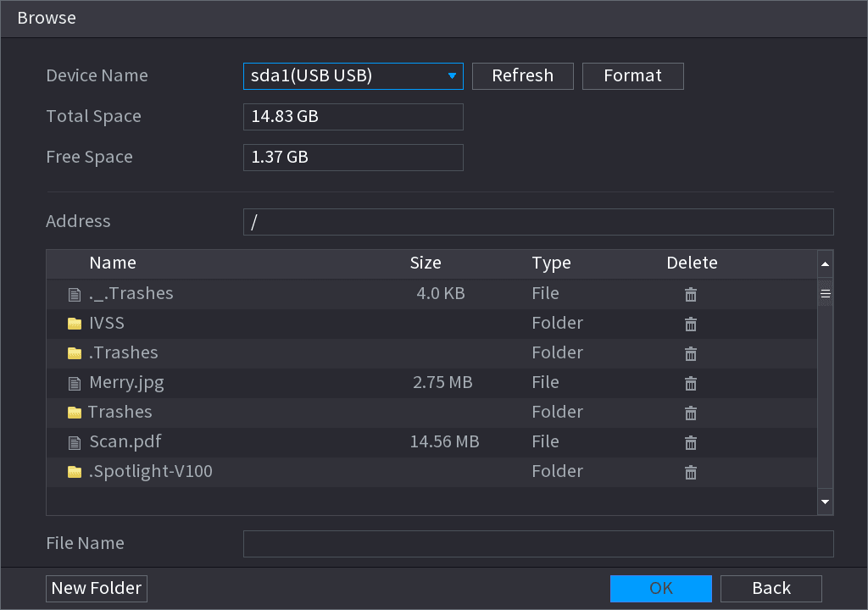Viewport: 868px width, 610px height.
Task: Focus the File Name input field
Action: coord(538,544)
